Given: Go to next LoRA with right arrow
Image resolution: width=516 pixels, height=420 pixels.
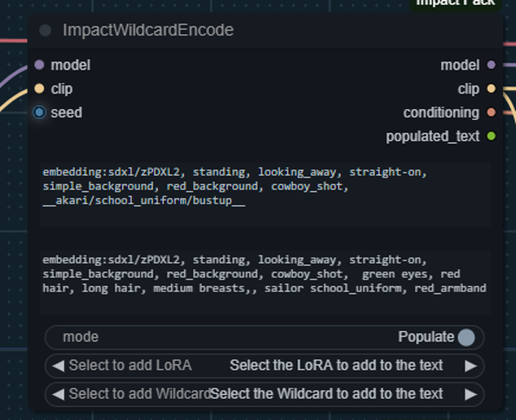Looking at the screenshot, I should tap(471, 366).
